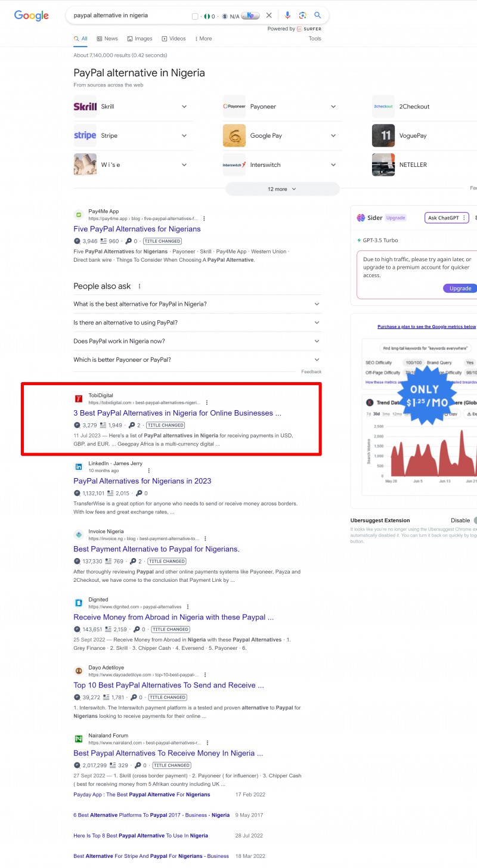Expand 'Is there an alternative to using PayPal?'
The image size is (477, 868).
pyautogui.click(x=197, y=323)
